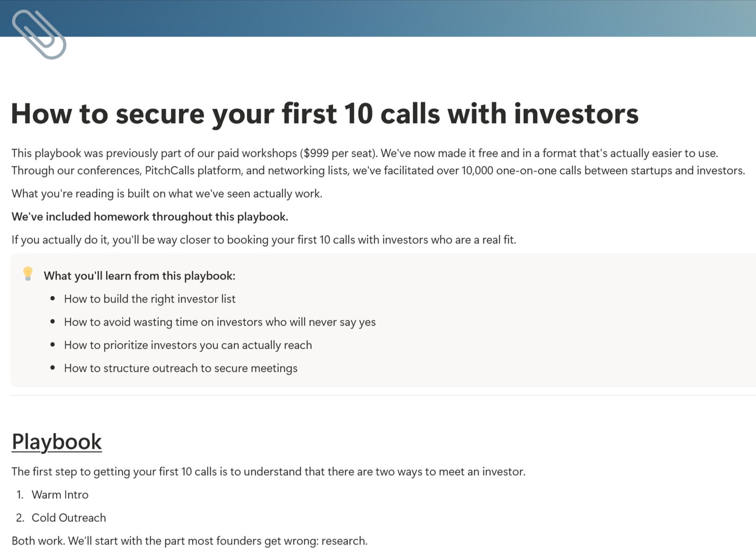Click the sentence mentioning PitchCalls platform

click(x=378, y=171)
